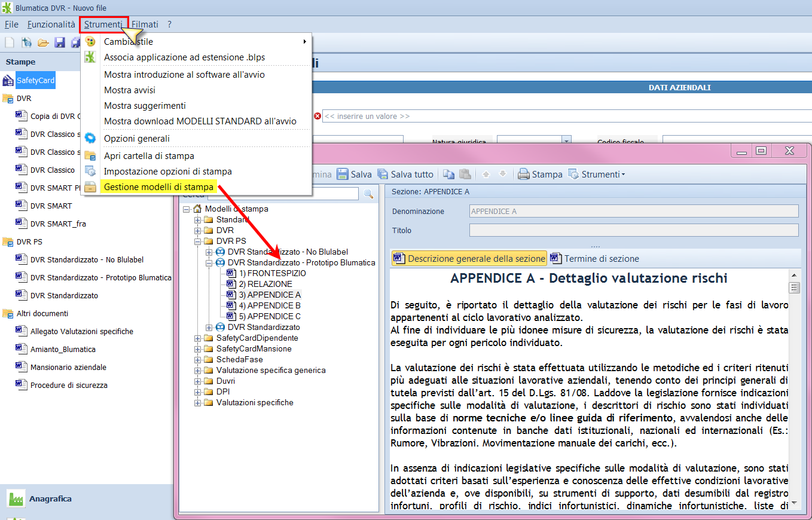812x520 pixels.
Task: Expand the Standard folder node
Action: 198,220
